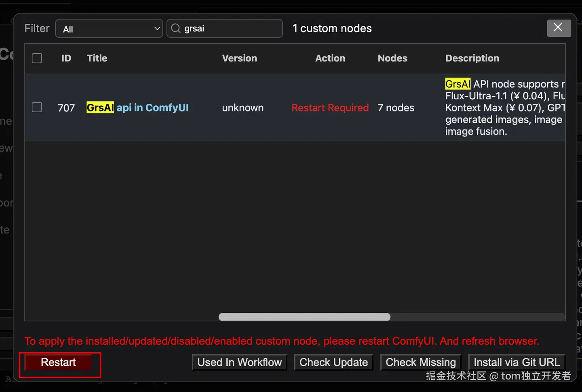Image resolution: width=582 pixels, height=392 pixels.
Task: Click the Check Missing button
Action: tap(421, 362)
